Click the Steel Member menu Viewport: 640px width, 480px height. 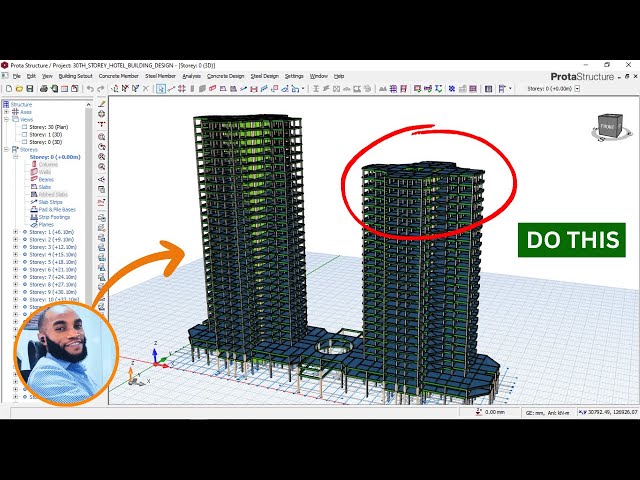(160, 76)
